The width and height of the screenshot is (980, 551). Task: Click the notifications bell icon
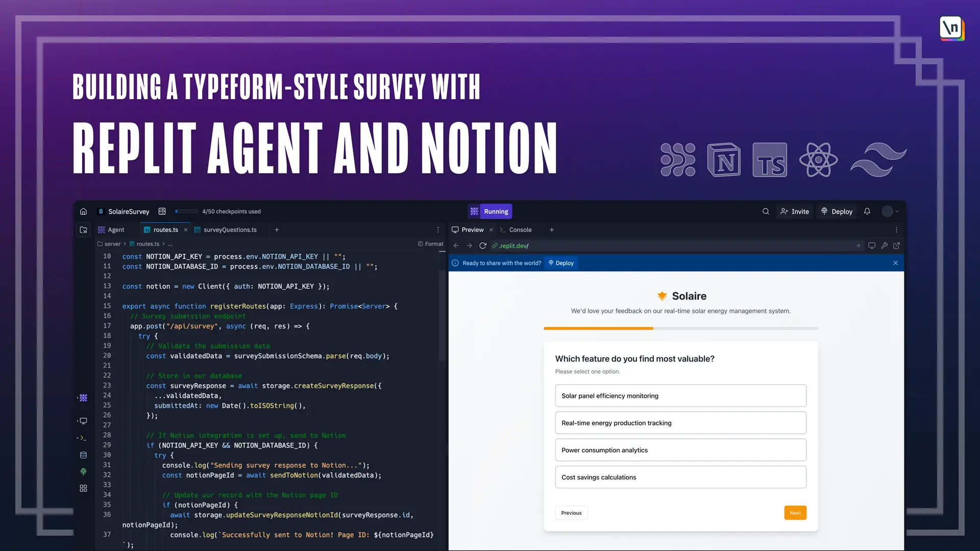tap(867, 211)
